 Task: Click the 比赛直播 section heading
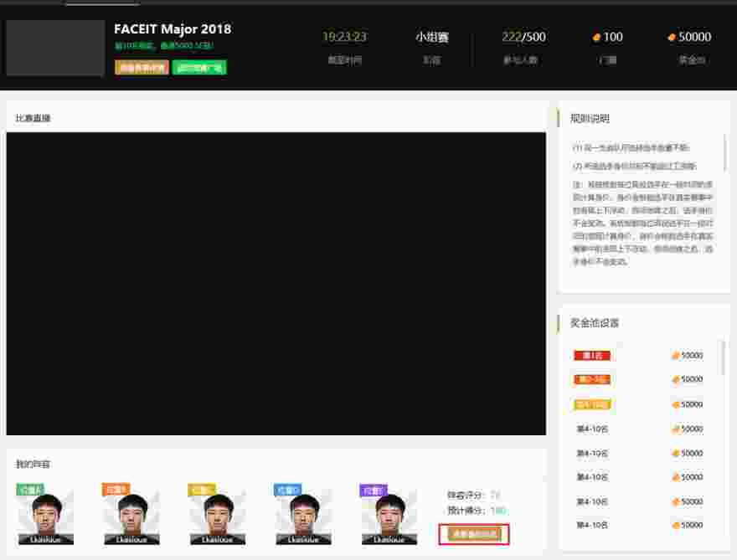(33, 118)
